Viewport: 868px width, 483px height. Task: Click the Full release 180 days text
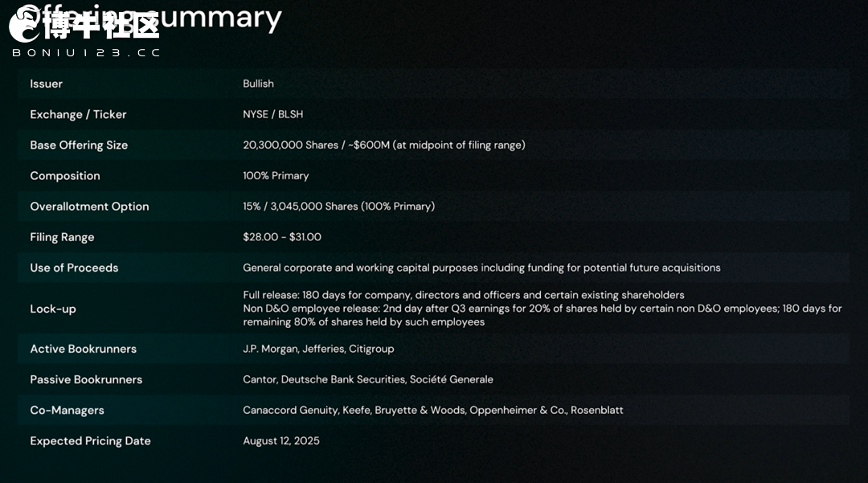coord(464,295)
